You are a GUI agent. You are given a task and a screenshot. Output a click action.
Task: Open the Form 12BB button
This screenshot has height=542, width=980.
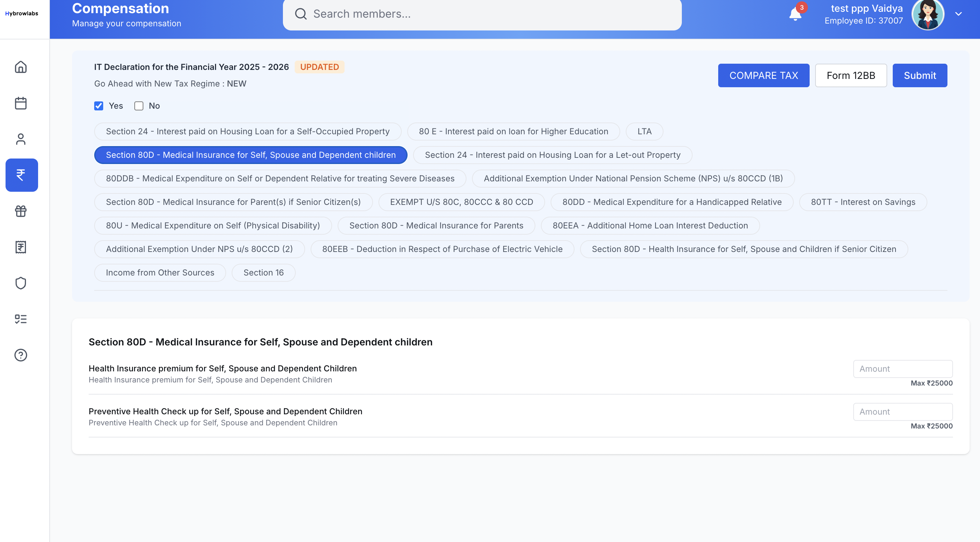(851, 75)
